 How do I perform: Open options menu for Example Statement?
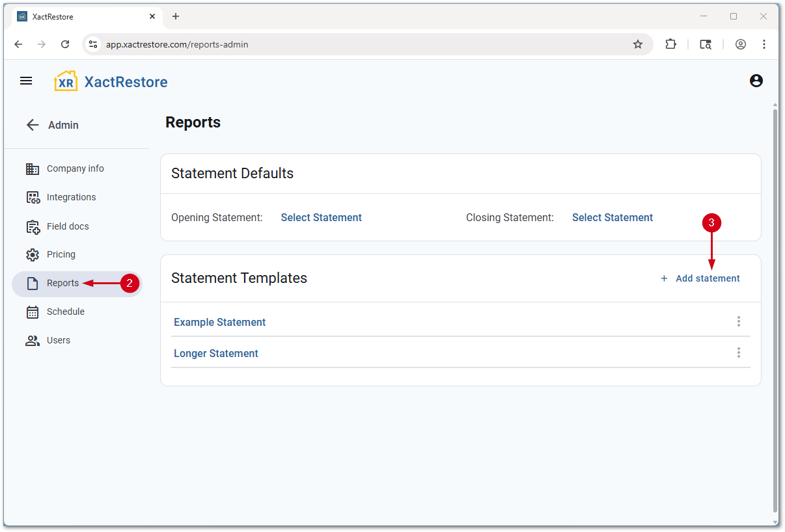click(738, 321)
